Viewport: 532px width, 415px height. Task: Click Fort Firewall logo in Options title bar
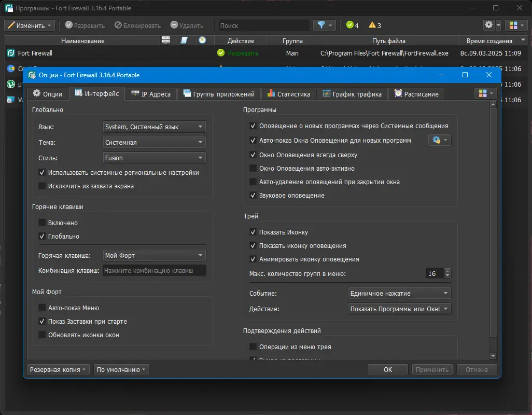click(x=32, y=75)
